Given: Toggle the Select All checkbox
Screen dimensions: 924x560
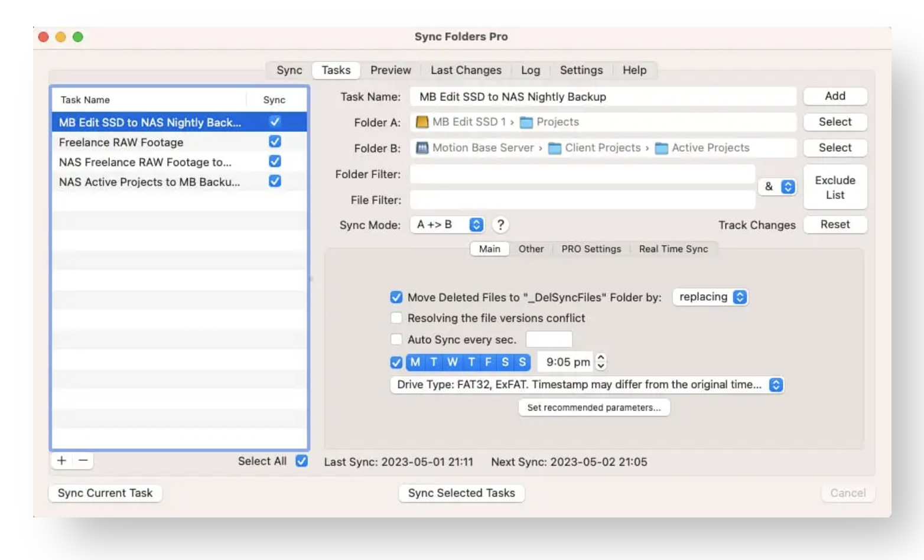Looking at the screenshot, I should (301, 461).
